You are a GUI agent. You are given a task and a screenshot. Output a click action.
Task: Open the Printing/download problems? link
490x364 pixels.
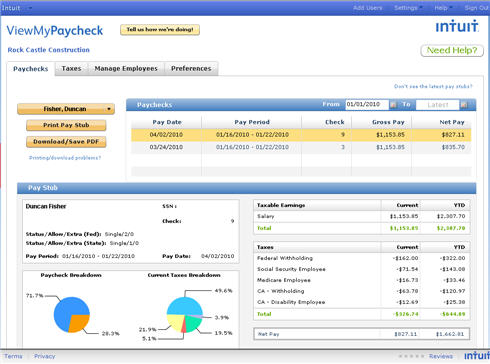coord(65,158)
